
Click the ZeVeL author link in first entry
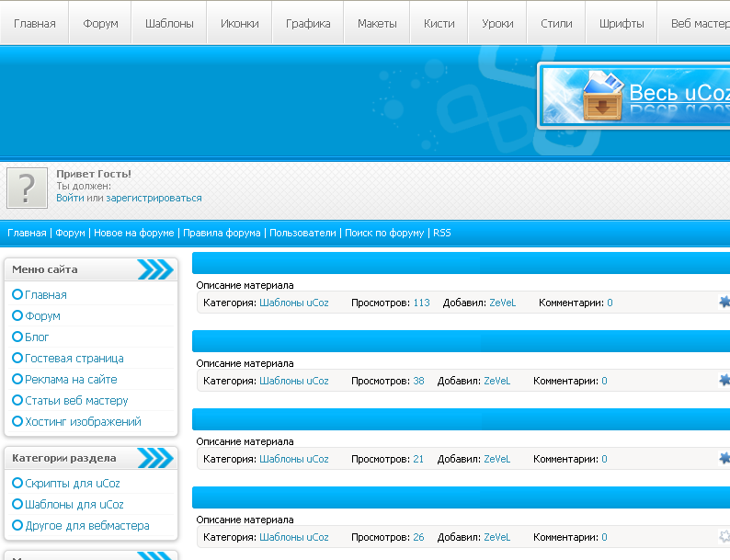503,303
